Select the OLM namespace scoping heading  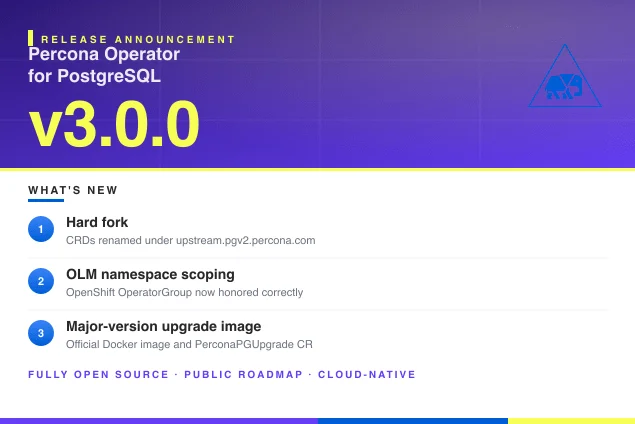coord(150,274)
